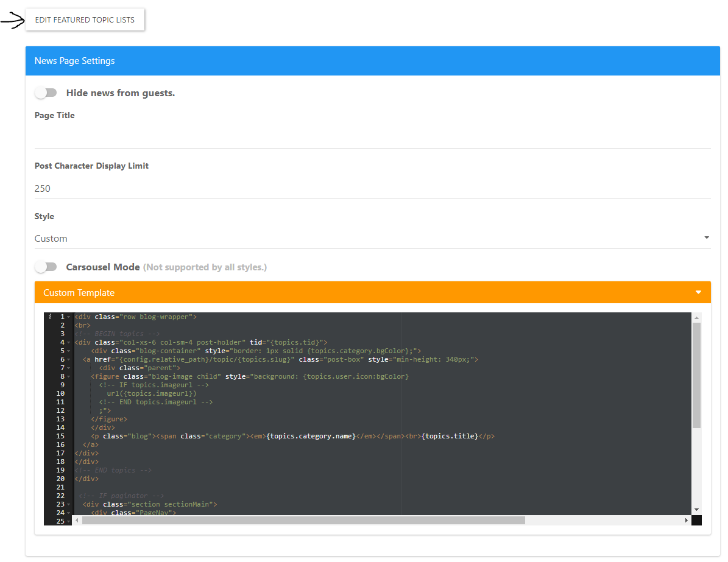Image resolution: width=728 pixels, height=562 pixels.
Task: Click the editor's scroll-right arrow
Action: coord(687,521)
